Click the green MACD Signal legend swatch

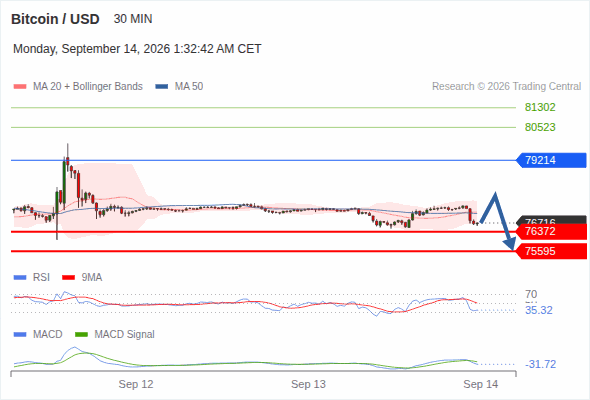(x=81, y=335)
